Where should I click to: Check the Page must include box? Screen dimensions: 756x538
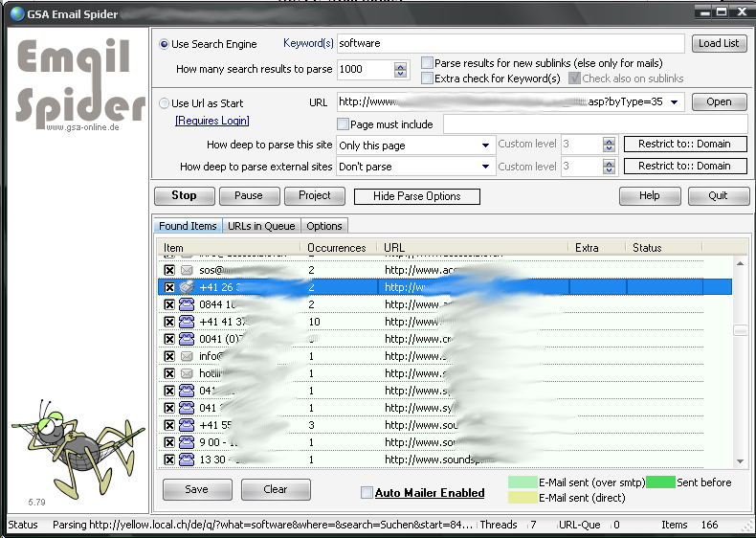click(344, 124)
